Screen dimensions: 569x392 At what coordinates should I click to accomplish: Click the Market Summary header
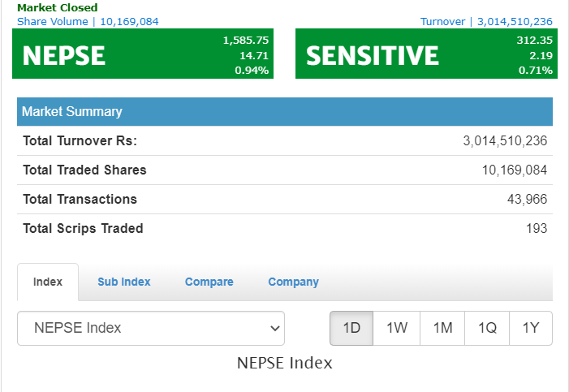coord(284,111)
